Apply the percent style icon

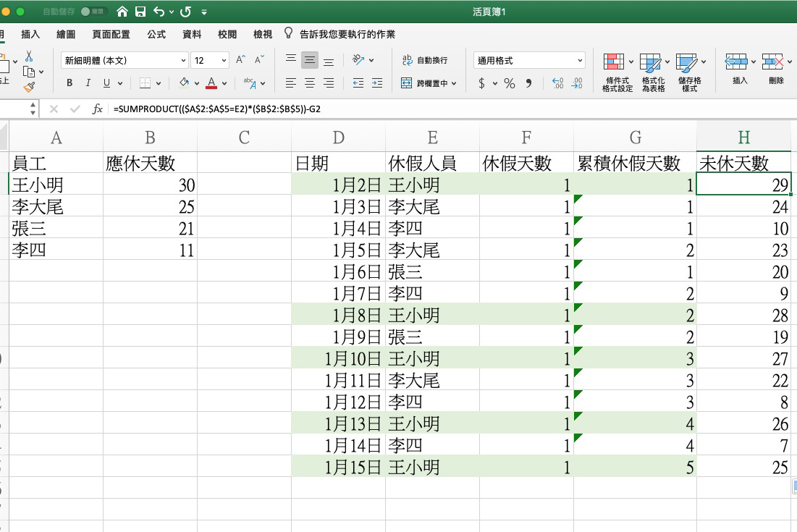coord(508,82)
